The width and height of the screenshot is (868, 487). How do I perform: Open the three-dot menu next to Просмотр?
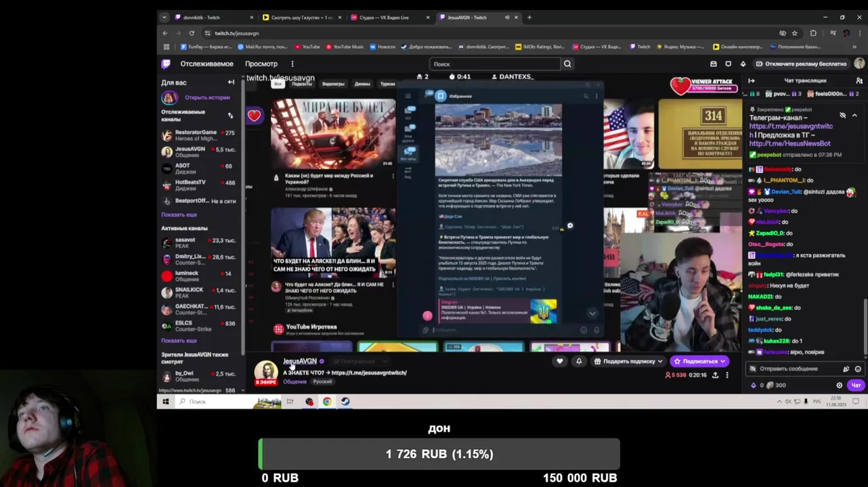[292, 64]
